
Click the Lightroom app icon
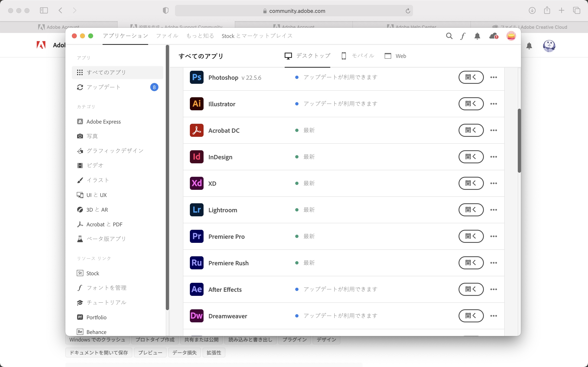pyautogui.click(x=196, y=210)
